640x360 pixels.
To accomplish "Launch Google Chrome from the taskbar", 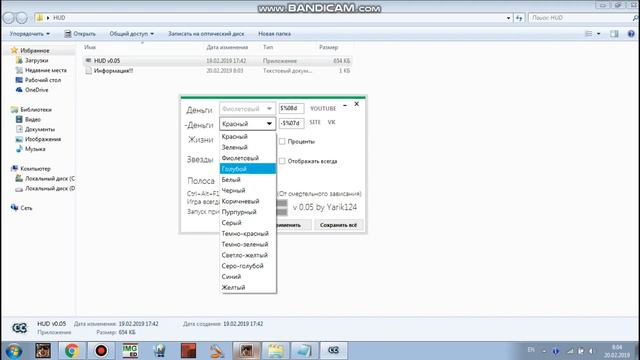I will coord(72,351).
